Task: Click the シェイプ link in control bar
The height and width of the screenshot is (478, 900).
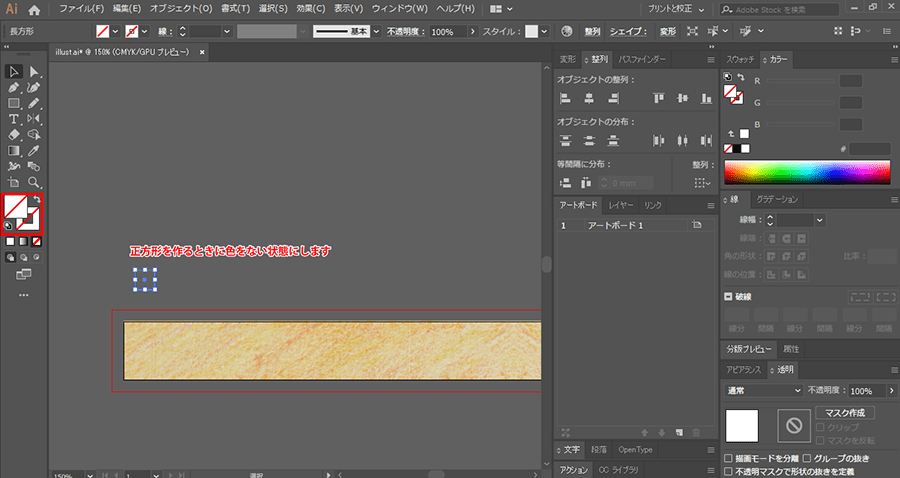Action: (x=628, y=32)
